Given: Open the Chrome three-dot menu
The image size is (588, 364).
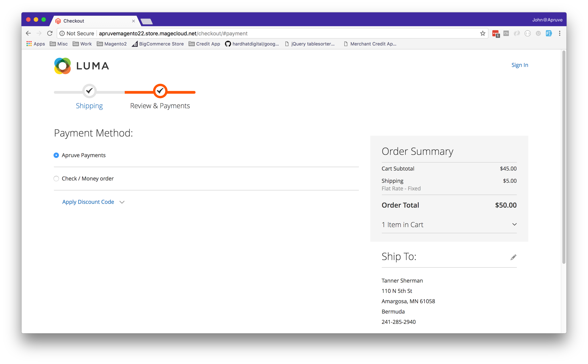Looking at the screenshot, I should click(560, 34).
